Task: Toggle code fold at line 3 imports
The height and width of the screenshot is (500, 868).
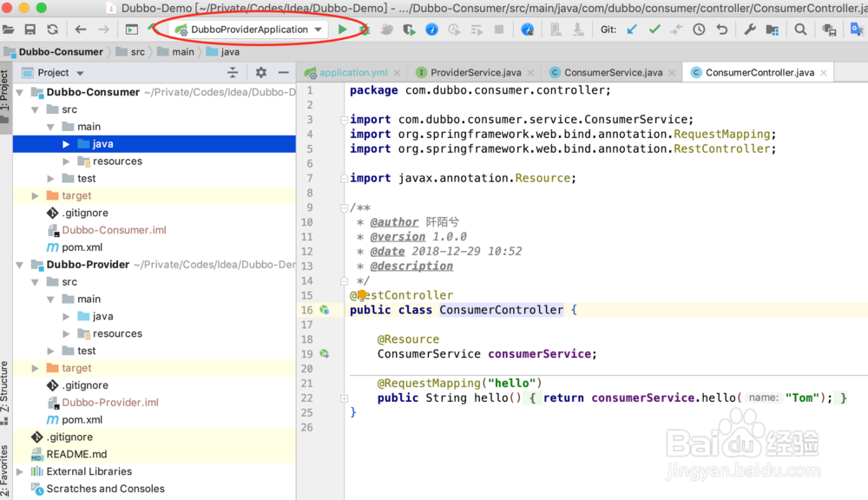Action: (x=344, y=120)
